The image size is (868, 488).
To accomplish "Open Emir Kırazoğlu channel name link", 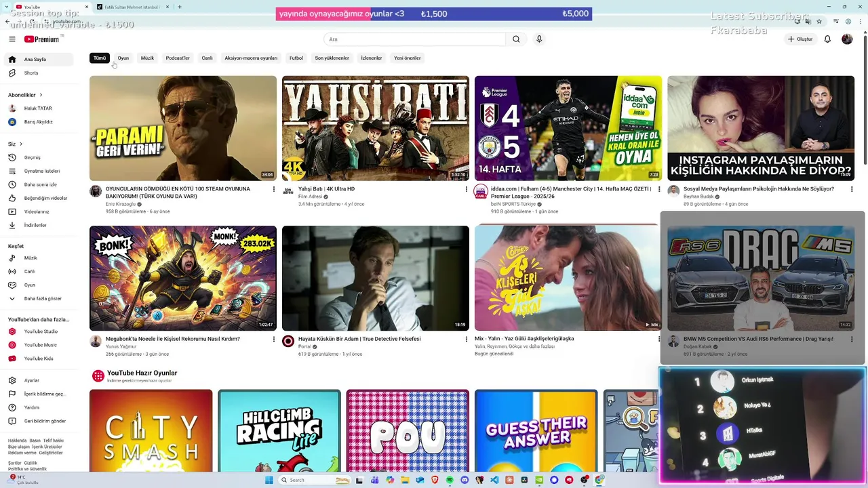I will point(121,204).
